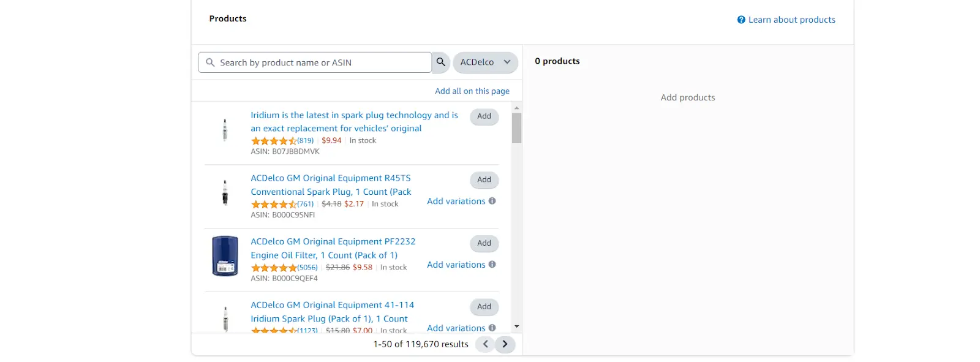Open the ACDelco brand dropdown
Screen dimensions: 980x362
coord(485,62)
